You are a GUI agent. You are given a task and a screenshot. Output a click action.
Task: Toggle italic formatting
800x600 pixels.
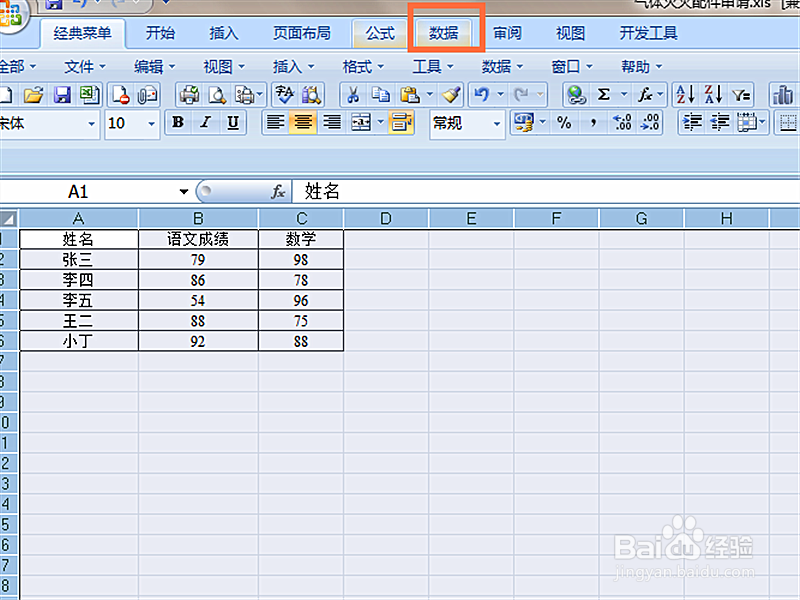[x=207, y=123]
